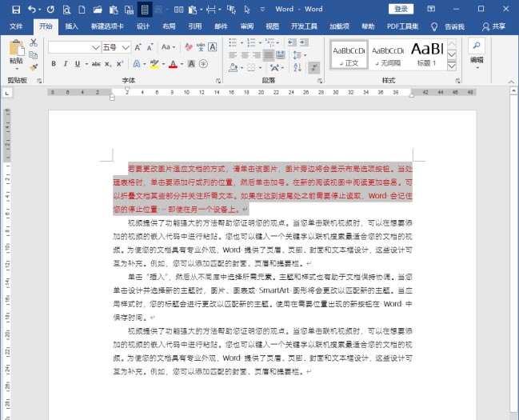Undo the last action
Viewport: 519px width, 420px height.
point(32,10)
